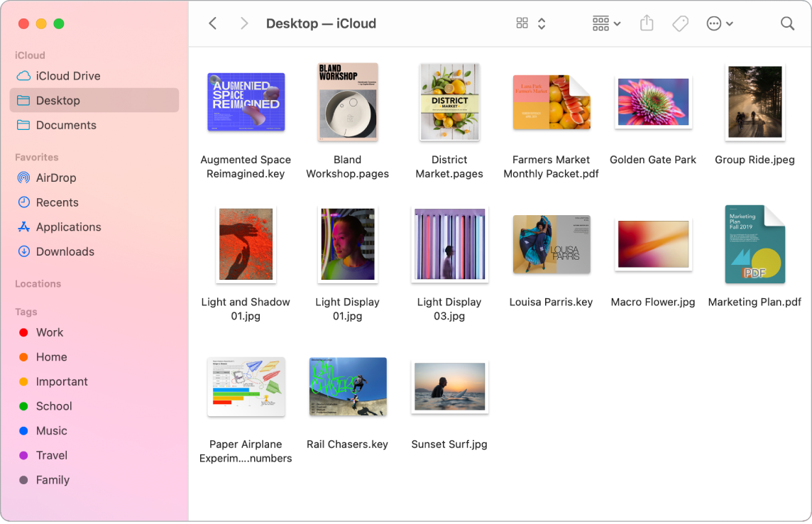
Task: Click the Travel tag swatch
Action: tap(23, 455)
